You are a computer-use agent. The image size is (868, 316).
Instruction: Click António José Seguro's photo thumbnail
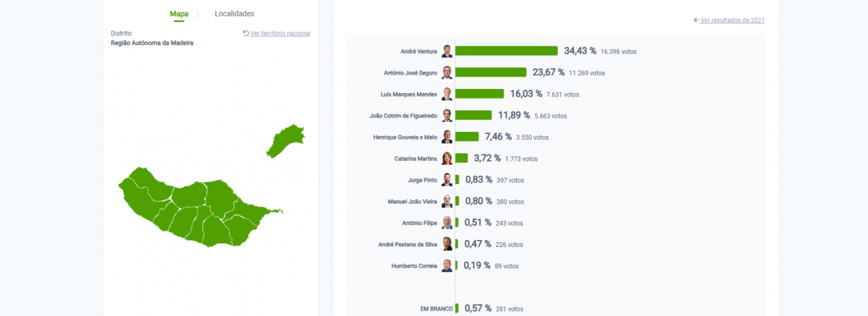(447, 72)
